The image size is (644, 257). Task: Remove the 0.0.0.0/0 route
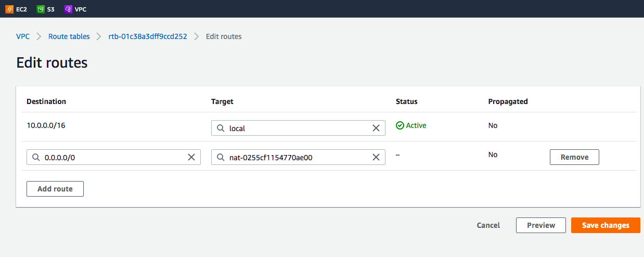click(x=574, y=157)
